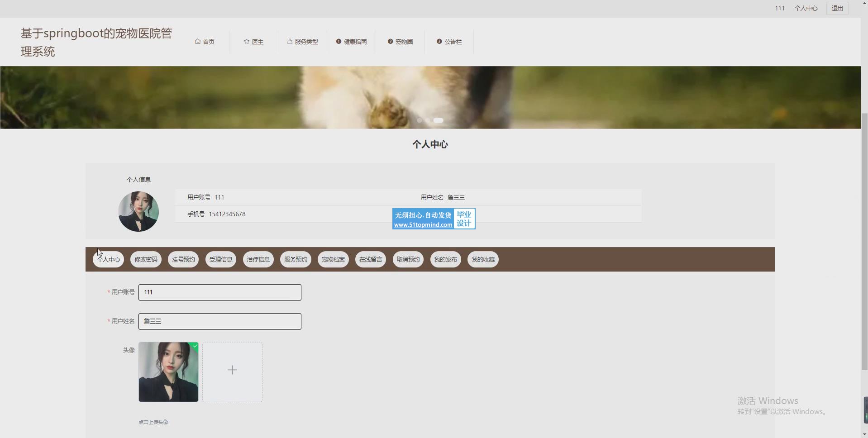The height and width of the screenshot is (438, 868).
Task: Select the second carousel indicator dot
Action: coord(428,120)
